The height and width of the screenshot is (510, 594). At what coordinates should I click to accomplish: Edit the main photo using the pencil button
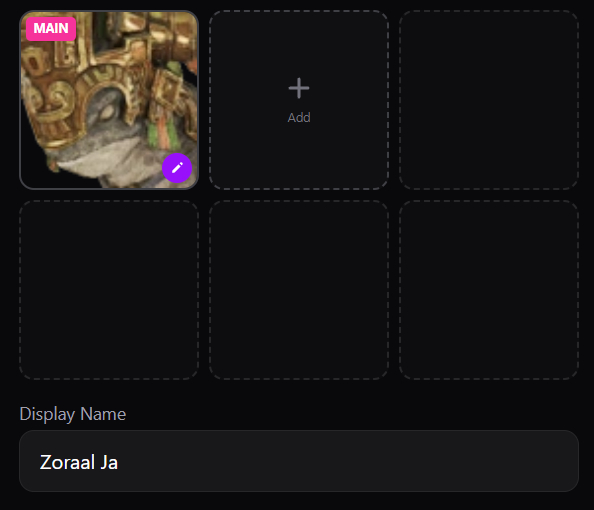point(177,168)
